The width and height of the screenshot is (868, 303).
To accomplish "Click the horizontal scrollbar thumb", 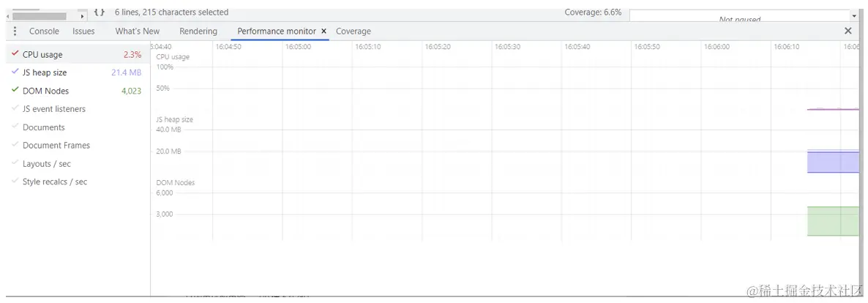I will [x=40, y=16].
